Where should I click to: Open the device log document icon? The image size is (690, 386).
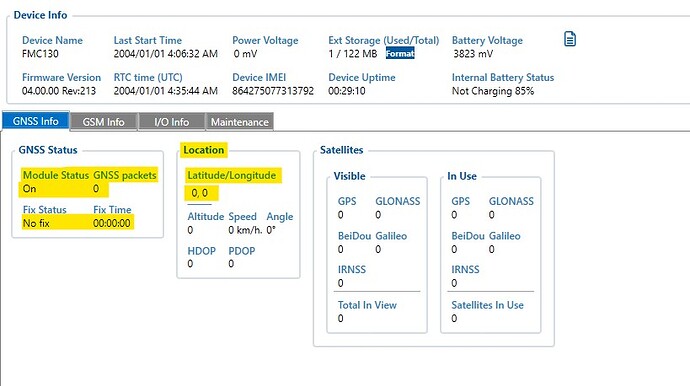point(570,39)
